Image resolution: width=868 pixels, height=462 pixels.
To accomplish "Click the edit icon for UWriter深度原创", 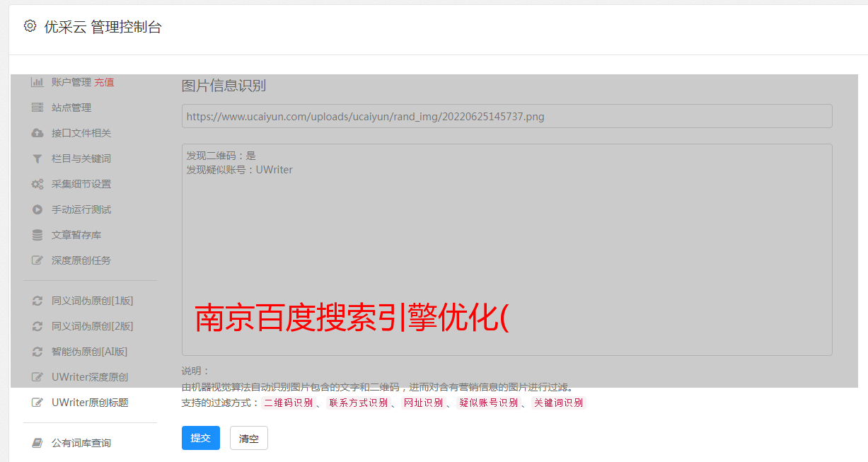I will click(x=37, y=377).
